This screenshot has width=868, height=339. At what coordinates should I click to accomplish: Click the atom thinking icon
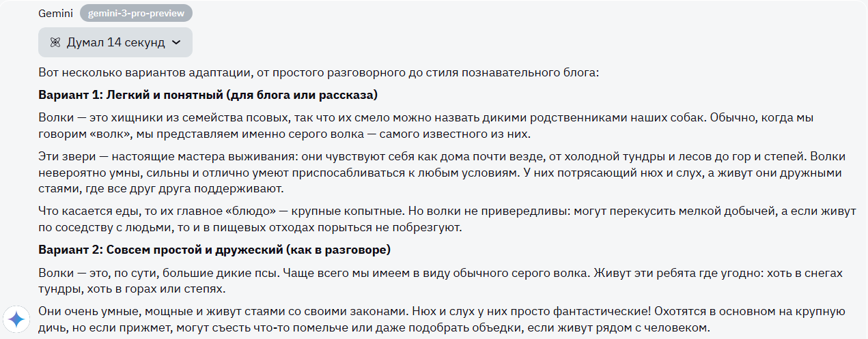point(55,42)
